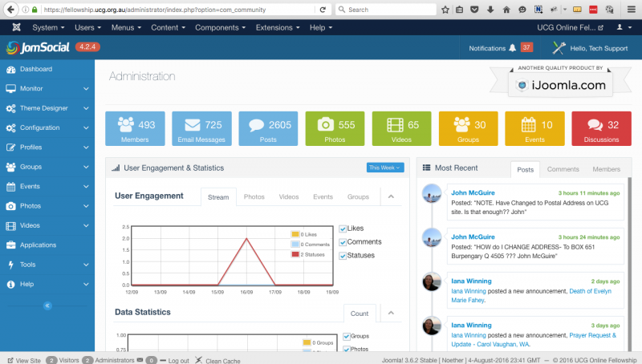This screenshot has height=364, width=642.
Task: Click the Notifications bell icon
Action: [512, 48]
